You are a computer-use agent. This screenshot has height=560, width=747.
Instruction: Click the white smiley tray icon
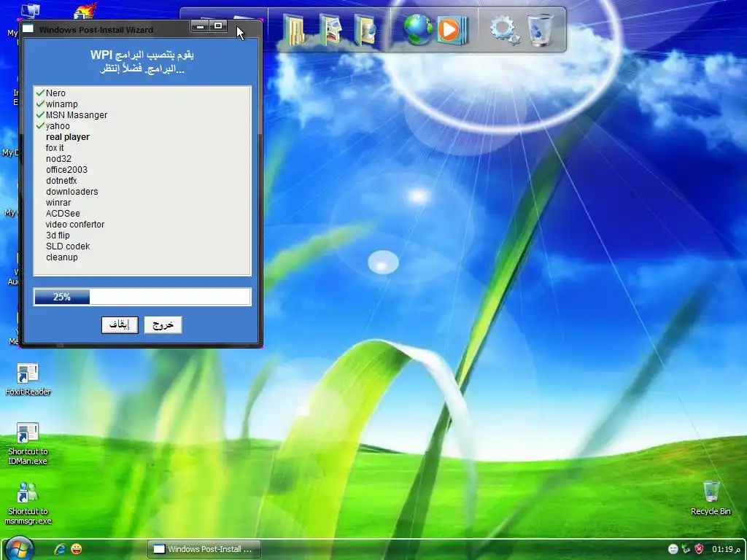(673, 549)
